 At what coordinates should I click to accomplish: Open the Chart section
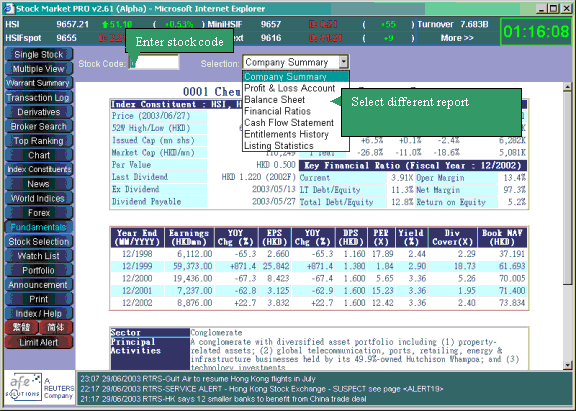(x=39, y=155)
